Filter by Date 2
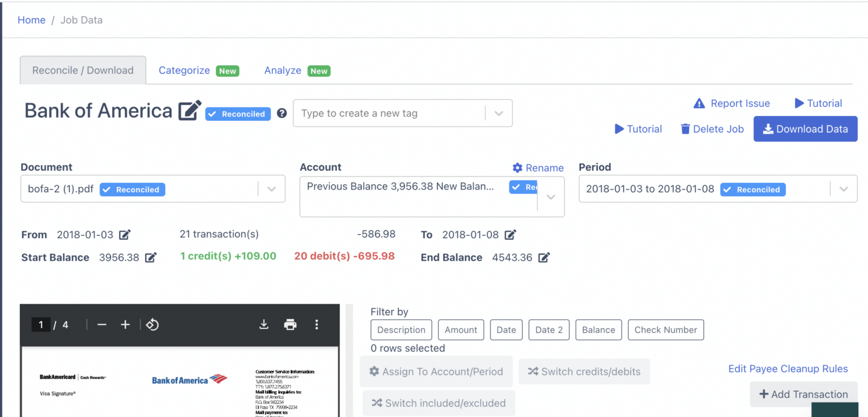The width and height of the screenshot is (868, 417). tap(549, 330)
